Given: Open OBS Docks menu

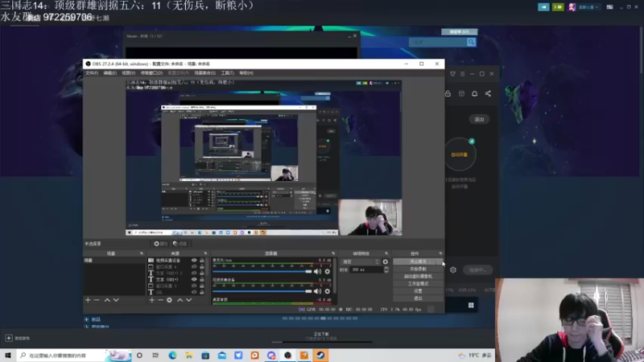Looking at the screenshot, I should (151, 73).
